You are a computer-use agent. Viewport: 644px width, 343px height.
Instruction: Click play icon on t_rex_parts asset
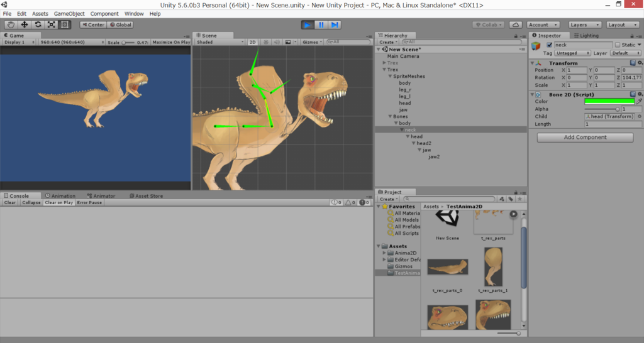click(513, 214)
